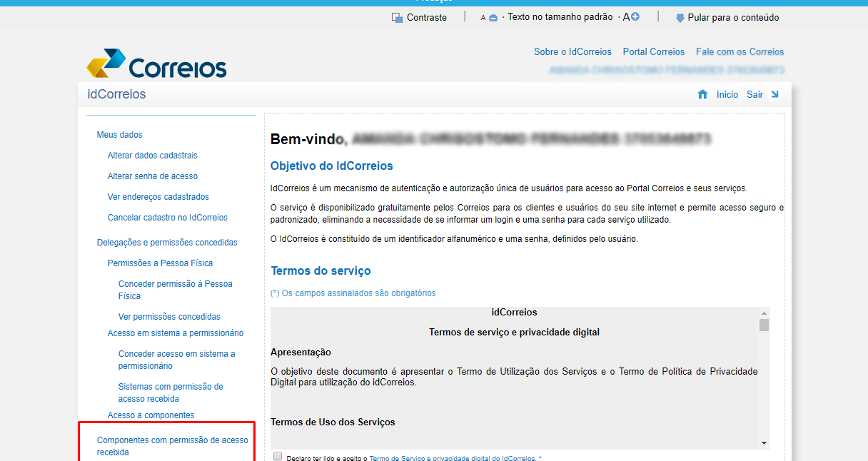This screenshot has width=868, height=461.
Task: Click the terms box scrollbar up arrow
Action: pyautogui.click(x=764, y=313)
